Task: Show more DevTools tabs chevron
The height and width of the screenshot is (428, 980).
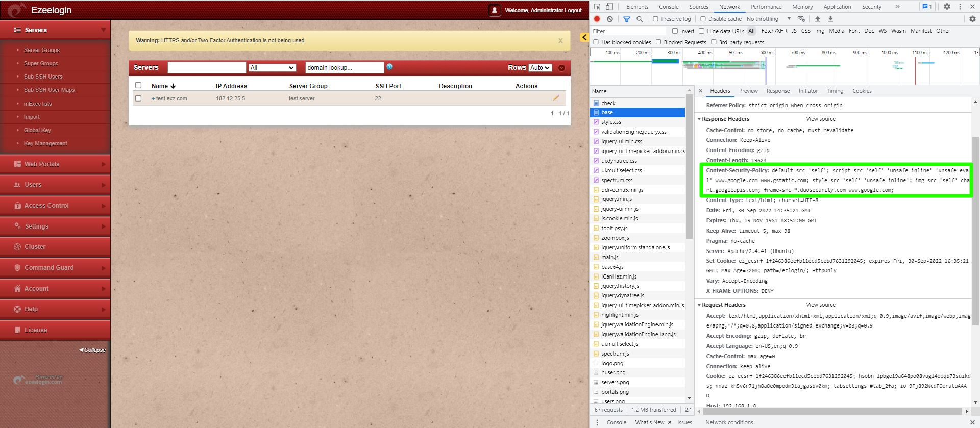Action: click(x=897, y=7)
